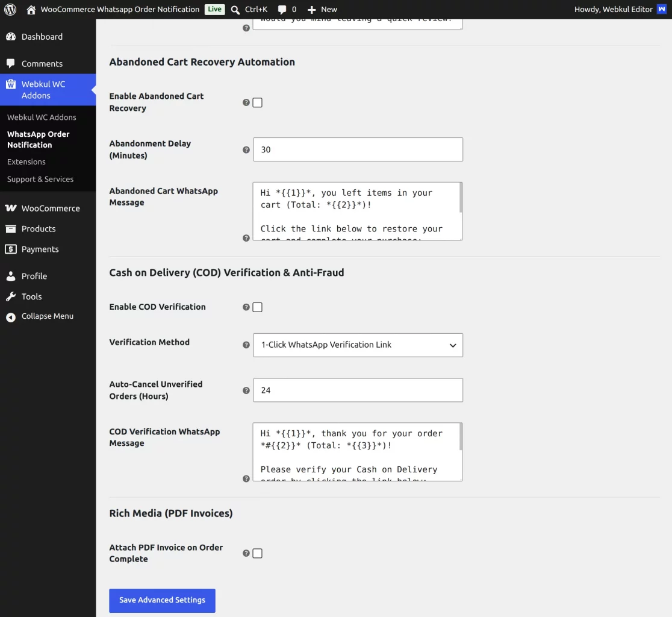Click the Webkul WC Addons bag icon
The width and height of the screenshot is (672, 617).
11,84
